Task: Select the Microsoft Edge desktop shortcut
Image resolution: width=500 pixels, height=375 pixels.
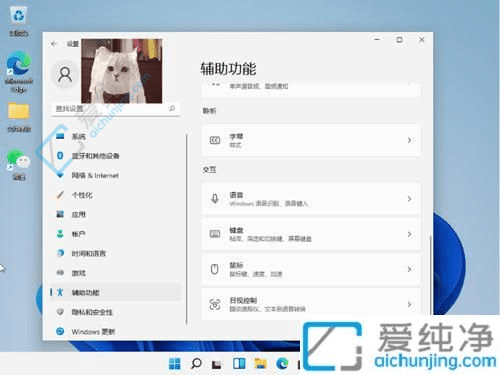Action: click(19, 72)
